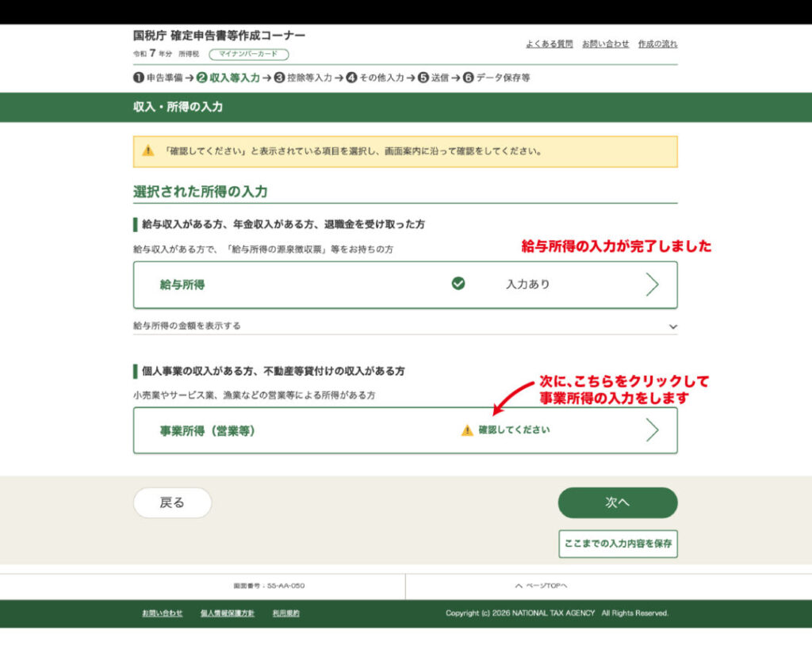Save progress with ここまでの入力内容を保存
The height and width of the screenshot is (649, 812).
618,544
